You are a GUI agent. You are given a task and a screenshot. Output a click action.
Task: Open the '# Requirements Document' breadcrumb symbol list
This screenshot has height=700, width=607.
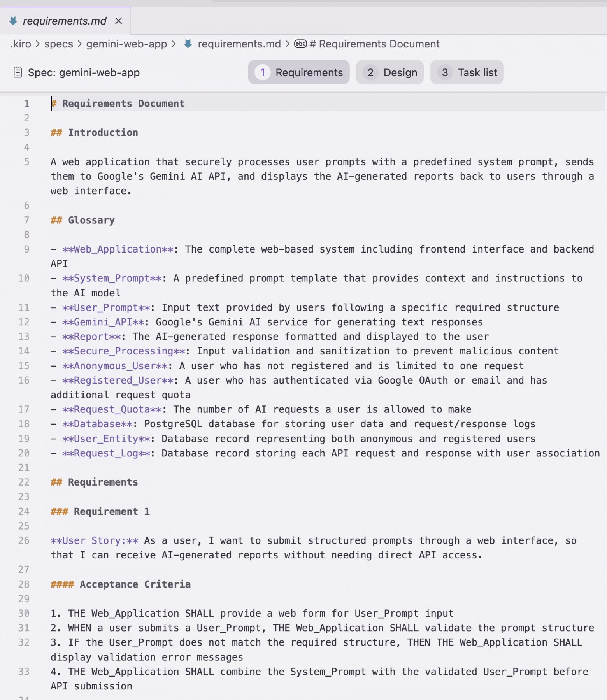coord(374,44)
